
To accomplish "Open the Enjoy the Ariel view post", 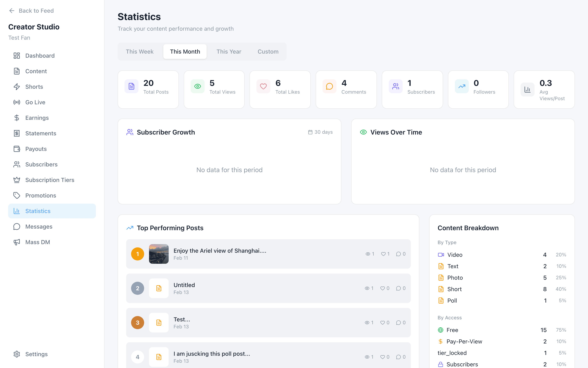I will (268, 254).
